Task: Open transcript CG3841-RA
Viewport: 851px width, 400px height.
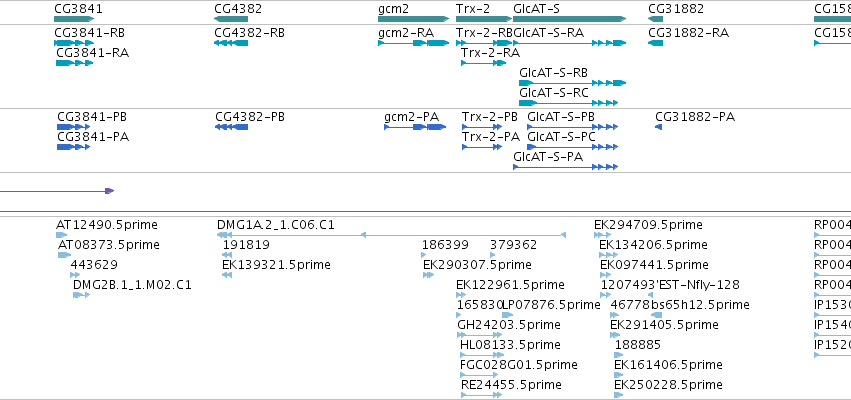Action: pyautogui.click(x=93, y=53)
